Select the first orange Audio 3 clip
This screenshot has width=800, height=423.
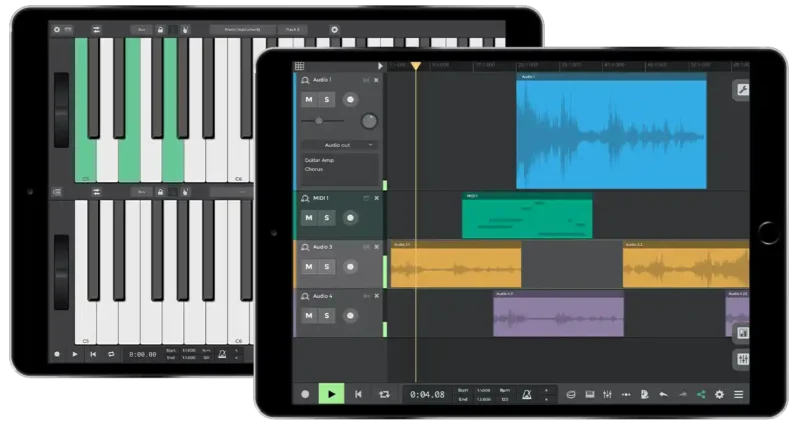pyautogui.click(x=456, y=264)
